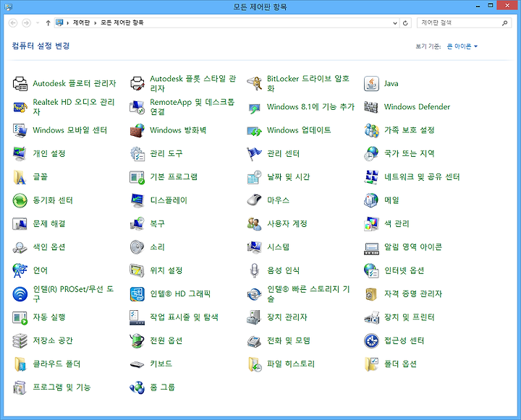
Task: Click the 제어판 breadcrumb segment
Action: tap(81, 22)
